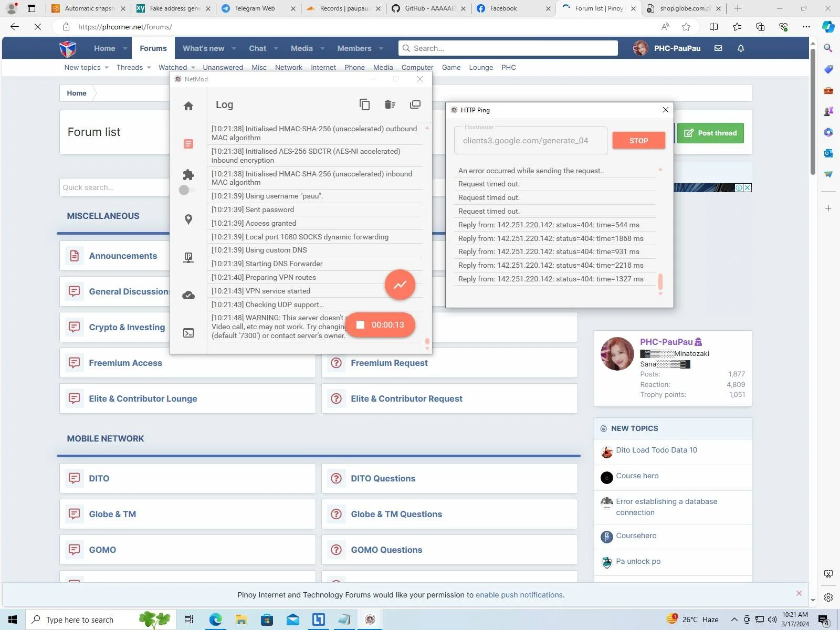Click STOP in HTTP Ping window
840x630 pixels.
click(639, 141)
